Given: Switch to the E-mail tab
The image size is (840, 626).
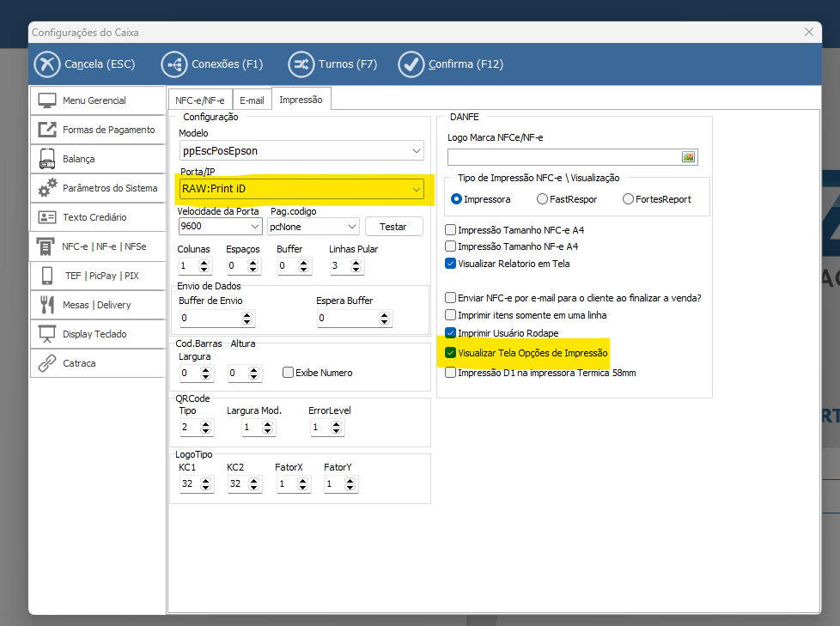Looking at the screenshot, I should click(252, 100).
